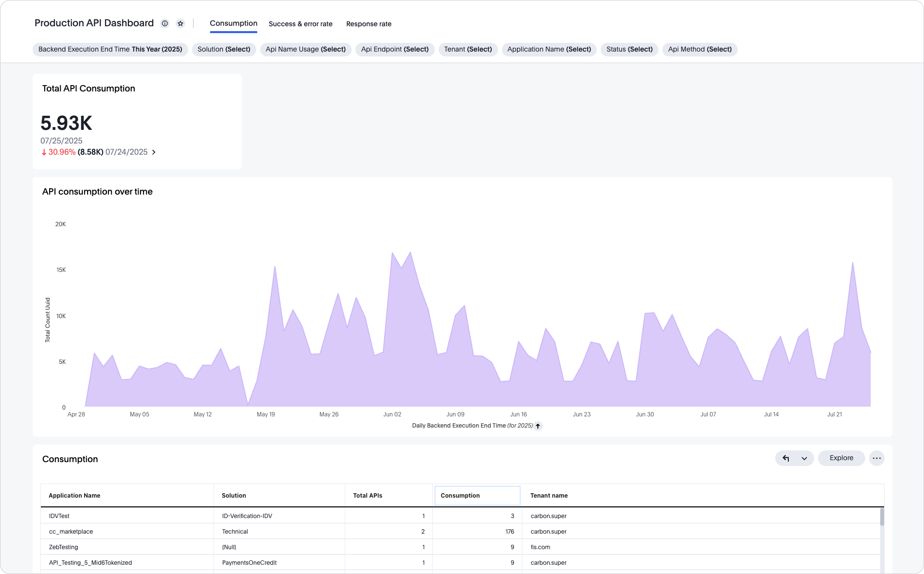
Task: Switch to the Response rate tab
Action: (x=369, y=24)
